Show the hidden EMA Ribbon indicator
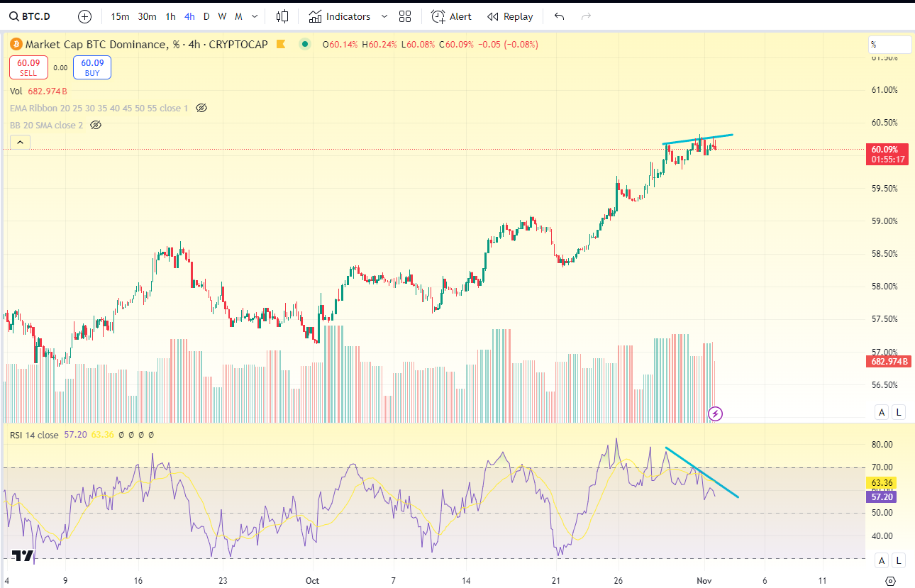The image size is (915, 588). tap(201, 108)
